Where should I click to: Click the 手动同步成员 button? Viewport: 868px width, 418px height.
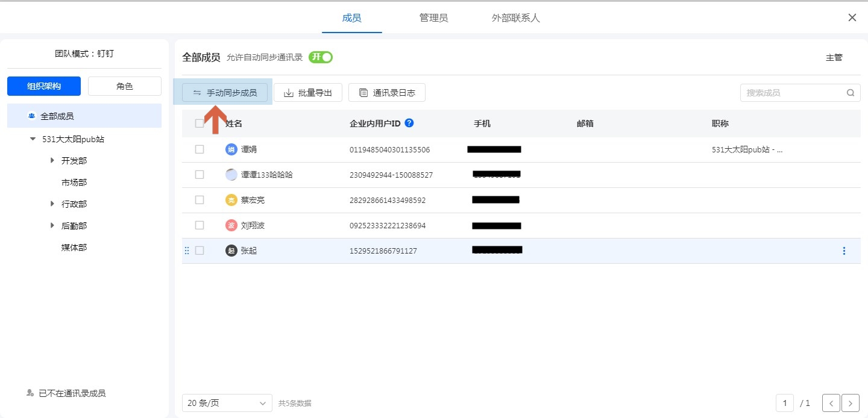point(225,93)
